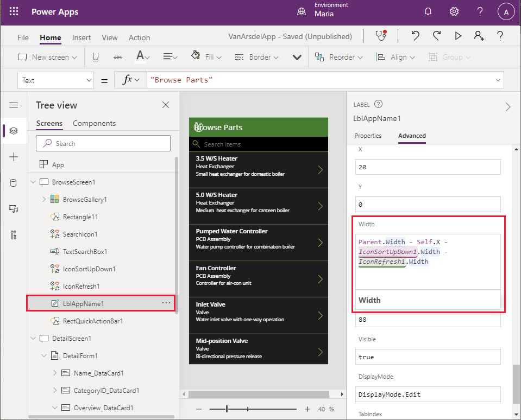Open notifications bell icon

[428, 12]
